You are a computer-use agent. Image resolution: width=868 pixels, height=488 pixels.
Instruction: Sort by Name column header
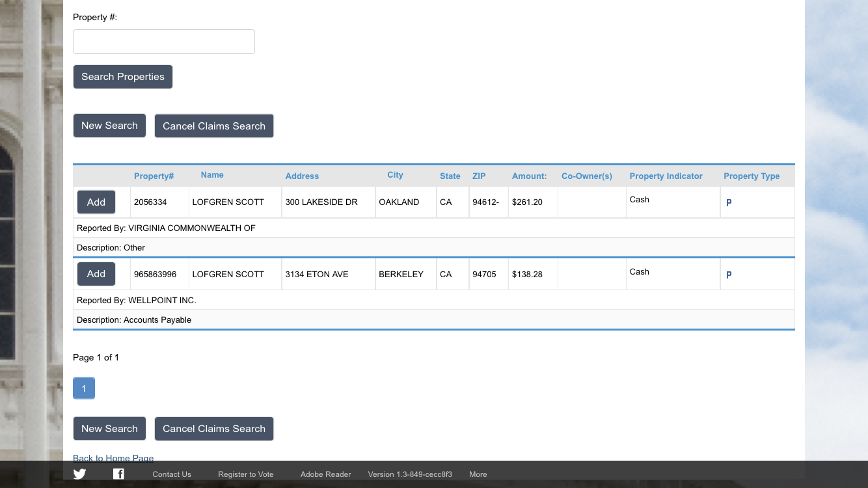(x=212, y=175)
